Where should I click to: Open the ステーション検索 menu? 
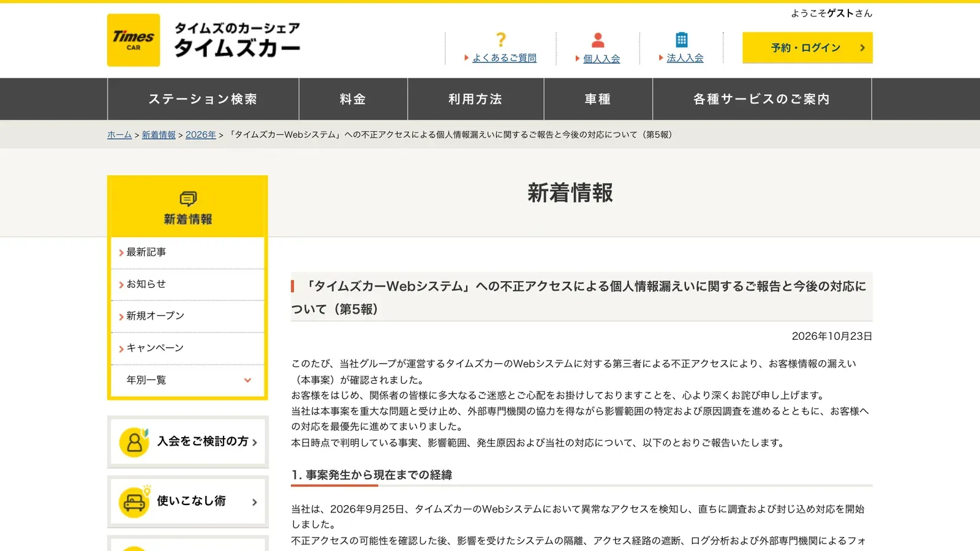click(203, 99)
